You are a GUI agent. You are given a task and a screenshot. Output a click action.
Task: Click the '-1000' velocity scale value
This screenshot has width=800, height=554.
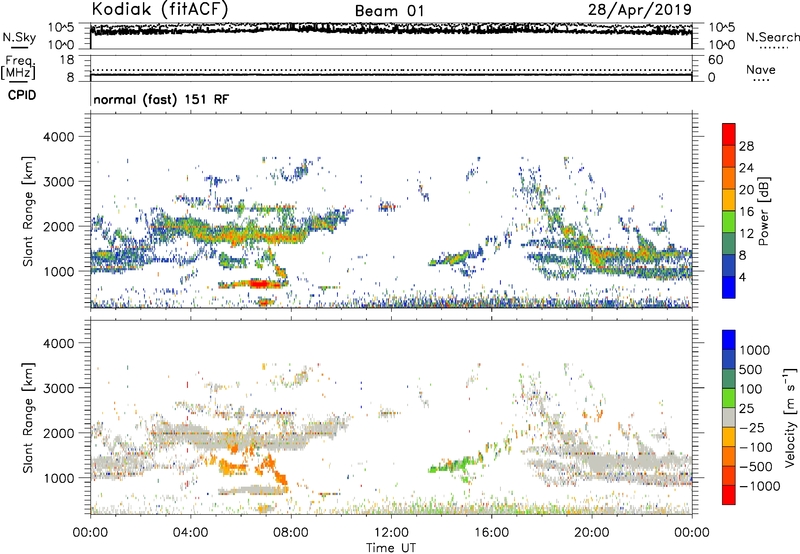coord(759,486)
